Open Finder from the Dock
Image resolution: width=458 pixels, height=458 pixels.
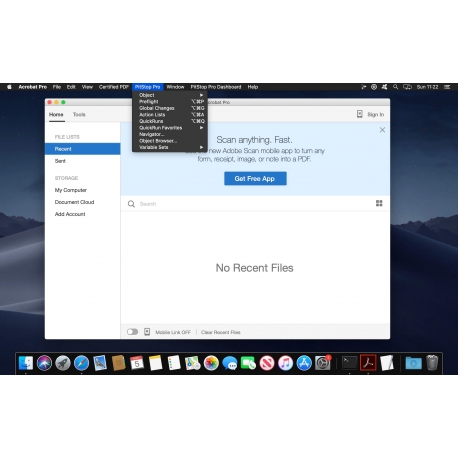(x=26, y=363)
